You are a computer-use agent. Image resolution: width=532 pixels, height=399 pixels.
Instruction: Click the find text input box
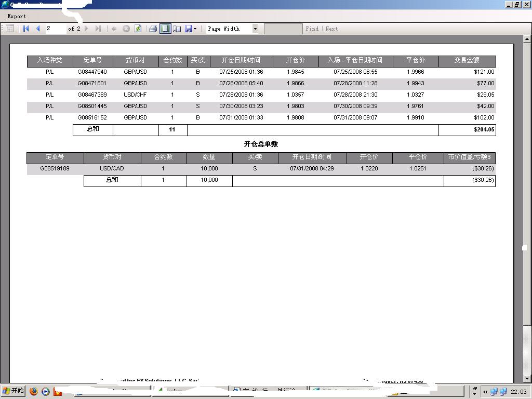(283, 29)
